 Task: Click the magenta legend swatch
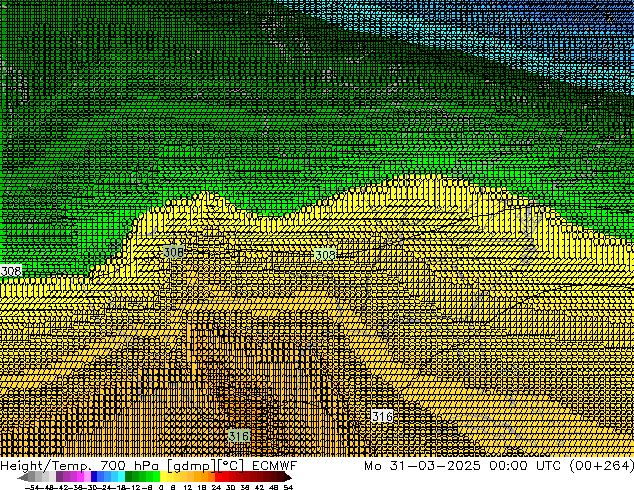80,476
